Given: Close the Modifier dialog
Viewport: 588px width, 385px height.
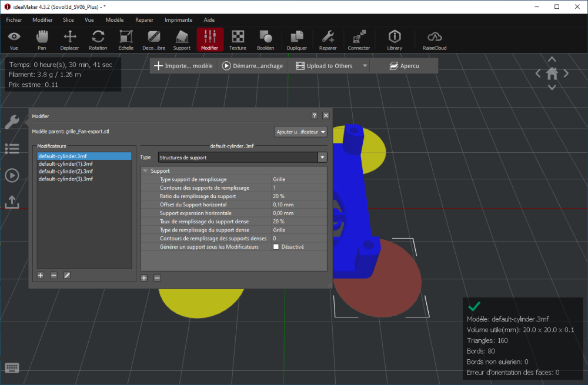Looking at the screenshot, I should [x=326, y=115].
